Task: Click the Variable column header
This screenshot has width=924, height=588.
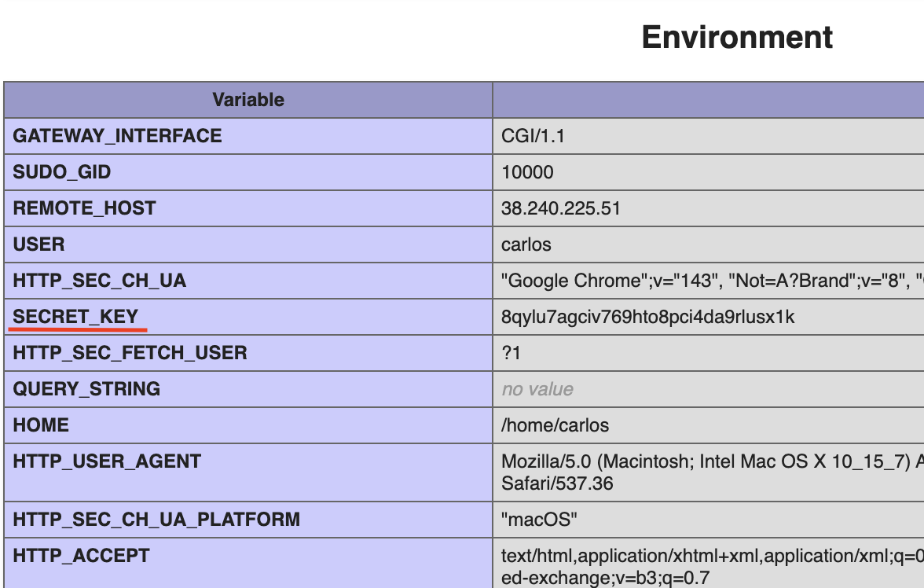Action: [x=248, y=100]
